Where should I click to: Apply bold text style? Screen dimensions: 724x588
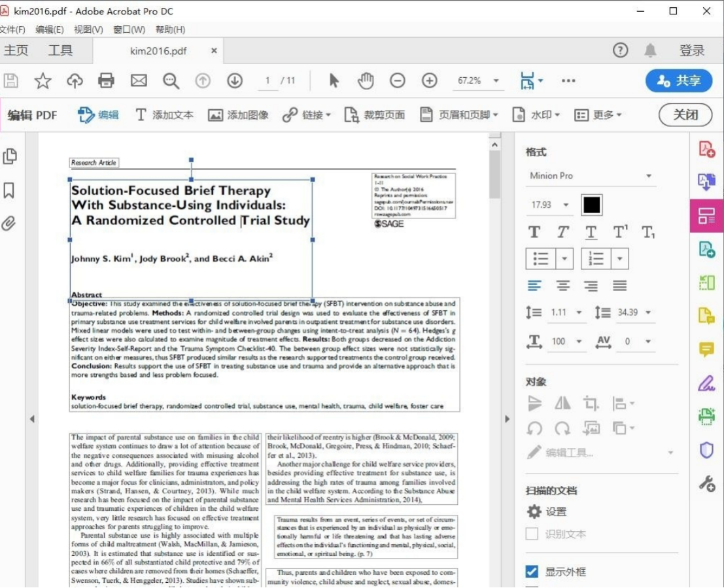pos(534,232)
